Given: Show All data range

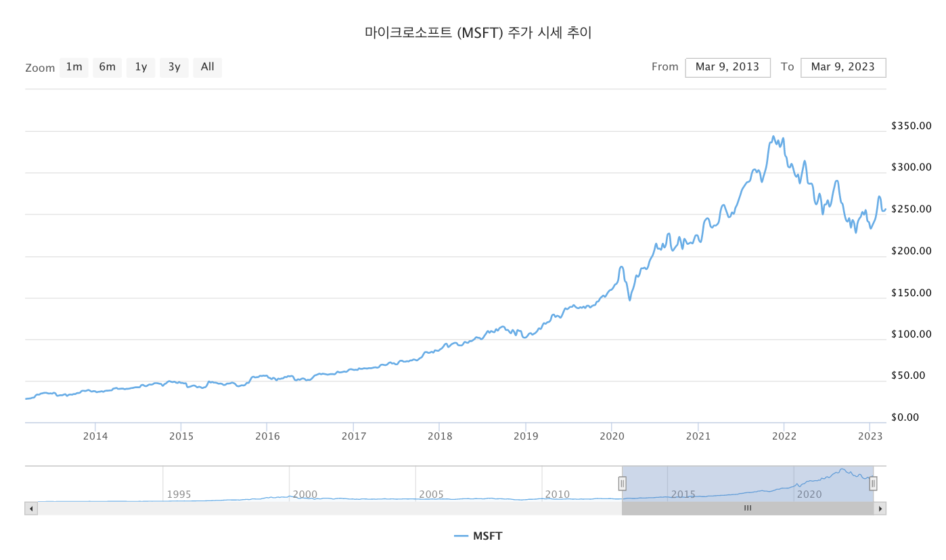Looking at the screenshot, I should pyautogui.click(x=207, y=67).
